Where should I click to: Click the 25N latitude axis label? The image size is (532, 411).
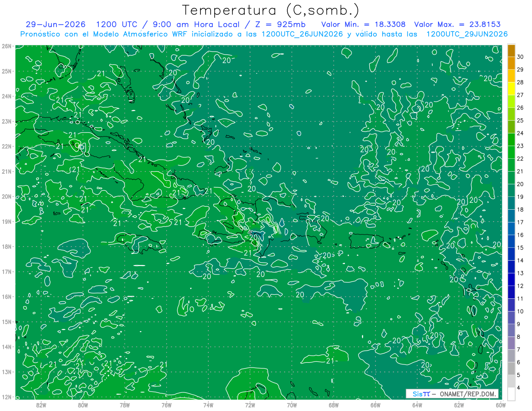tap(7, 71)
